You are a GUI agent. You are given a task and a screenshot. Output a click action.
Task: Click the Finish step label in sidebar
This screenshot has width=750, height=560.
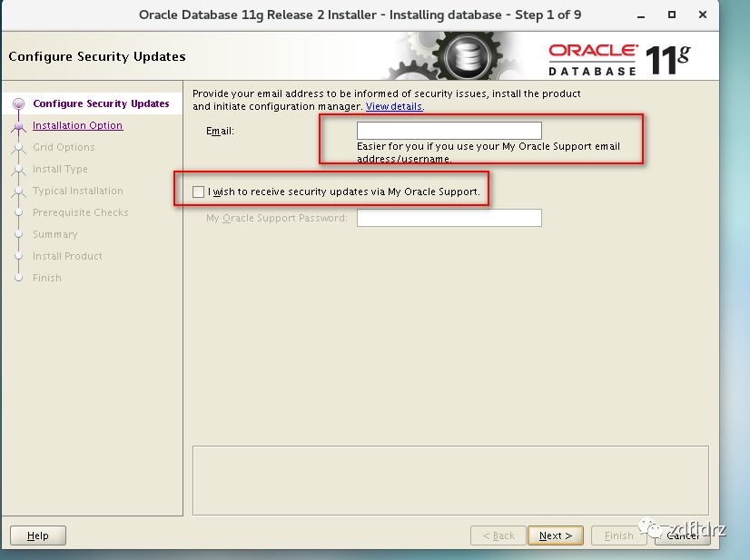click(x=47, y=278)
